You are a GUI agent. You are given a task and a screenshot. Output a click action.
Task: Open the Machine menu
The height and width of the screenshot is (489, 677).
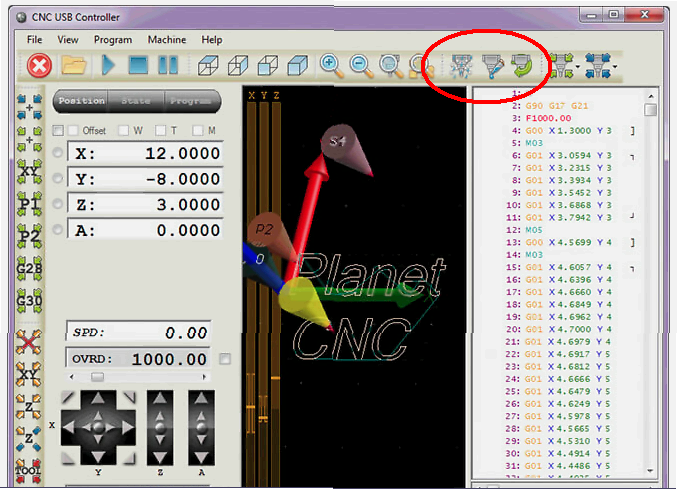tap(167, 40)
